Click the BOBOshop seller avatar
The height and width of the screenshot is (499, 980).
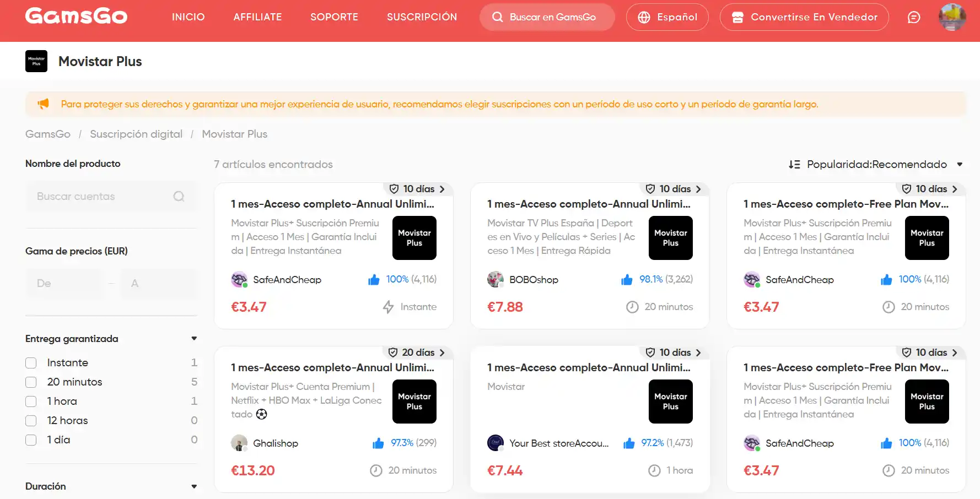coord(496,279)
